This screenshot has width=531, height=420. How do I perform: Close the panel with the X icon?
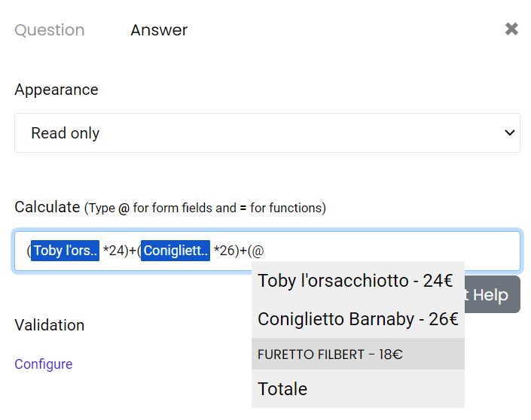coord(511,29)
